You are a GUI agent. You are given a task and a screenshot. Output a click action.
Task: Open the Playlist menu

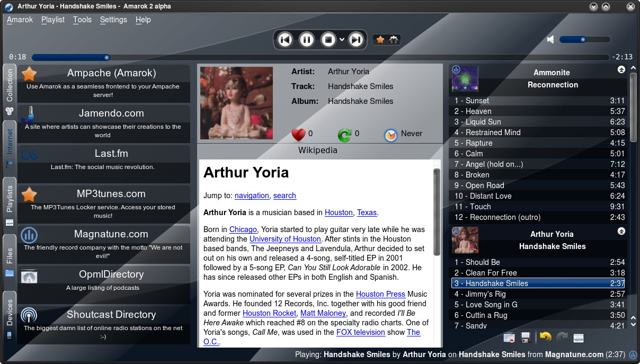click(x=53, y=20)
